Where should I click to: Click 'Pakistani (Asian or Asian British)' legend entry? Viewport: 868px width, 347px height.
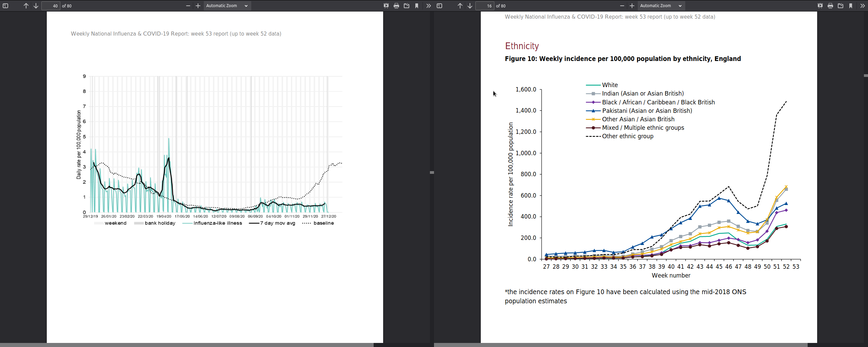pos(639,111)
